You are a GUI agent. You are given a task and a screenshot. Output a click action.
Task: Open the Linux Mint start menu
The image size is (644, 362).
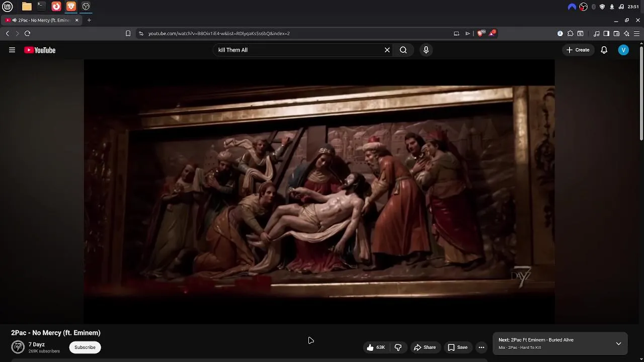[x=7, y=7]
